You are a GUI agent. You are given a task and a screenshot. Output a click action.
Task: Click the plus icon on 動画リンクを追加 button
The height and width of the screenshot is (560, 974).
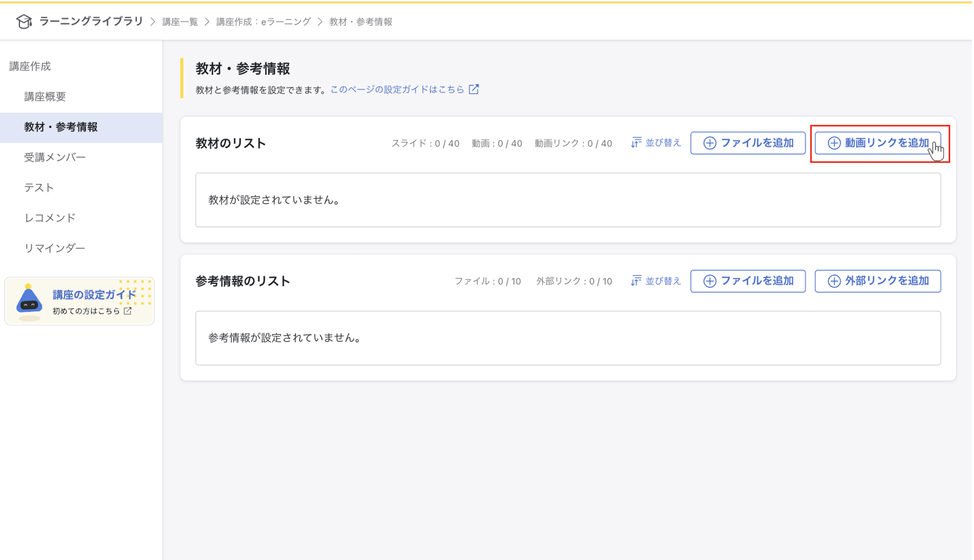pos(834,143)
